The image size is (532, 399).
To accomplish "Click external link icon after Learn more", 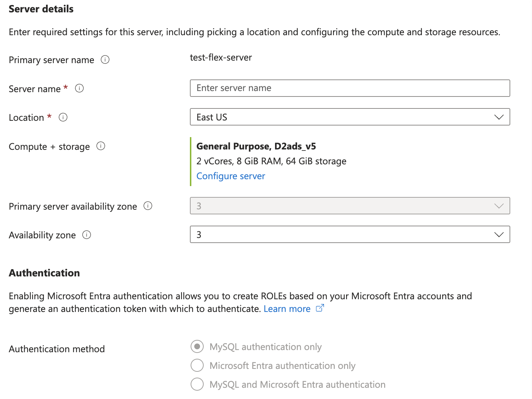I will [320, 308].
